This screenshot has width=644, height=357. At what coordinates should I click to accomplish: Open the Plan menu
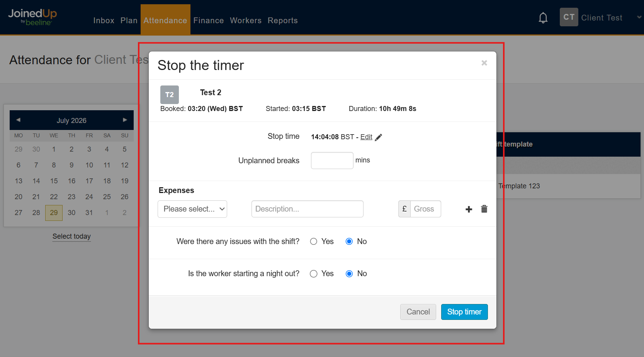pos(129,20)
